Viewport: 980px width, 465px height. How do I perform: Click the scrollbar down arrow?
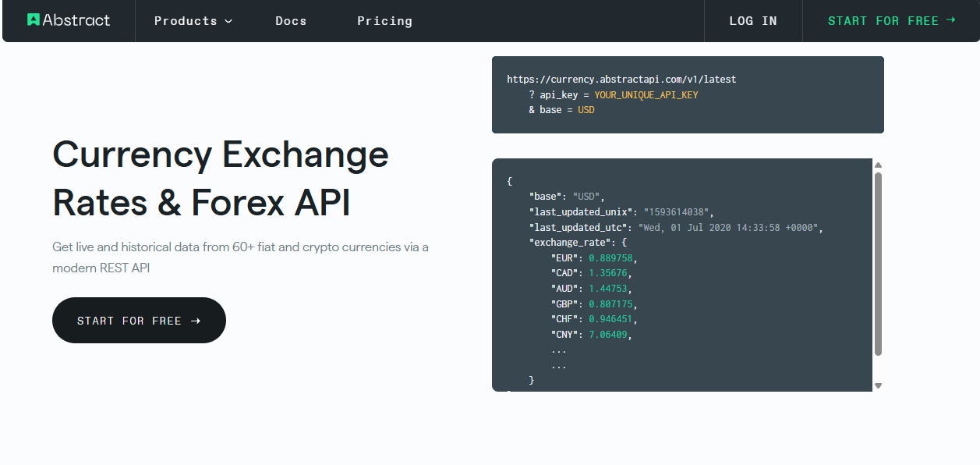878,385
